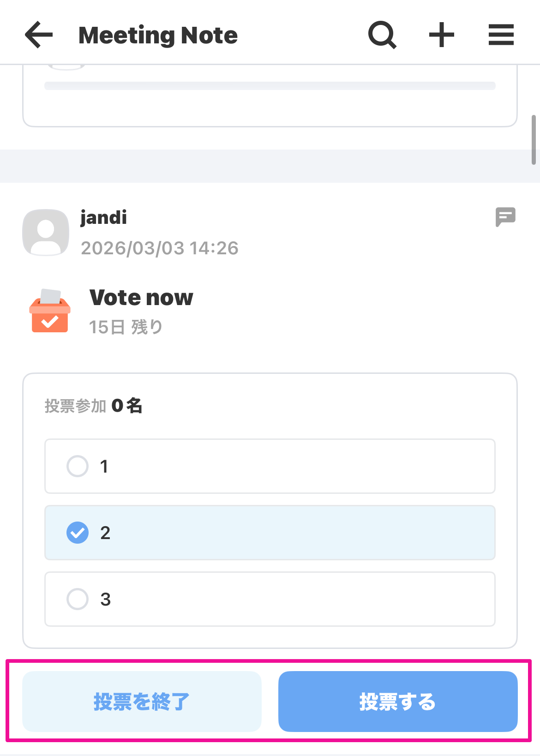Tap the 15日 残り remaining label
The height and width of the screenshot is (756, 540).
pos(126,327)
